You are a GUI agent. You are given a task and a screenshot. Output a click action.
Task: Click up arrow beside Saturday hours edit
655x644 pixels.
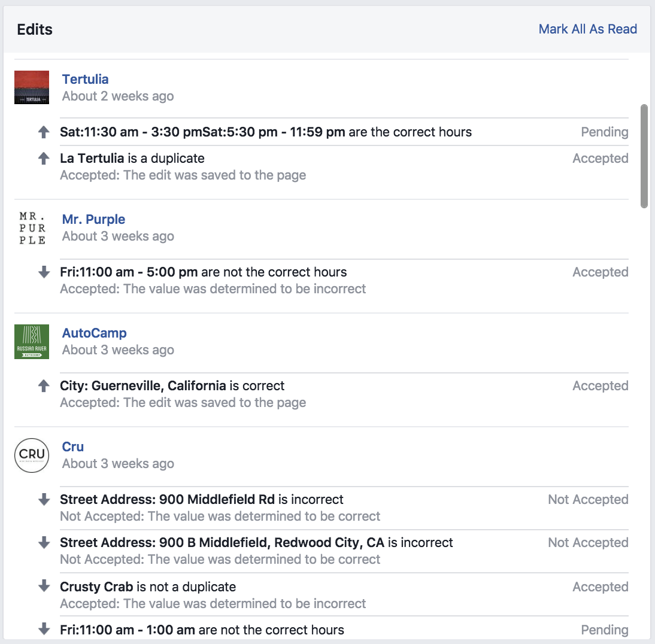point(44,132)
